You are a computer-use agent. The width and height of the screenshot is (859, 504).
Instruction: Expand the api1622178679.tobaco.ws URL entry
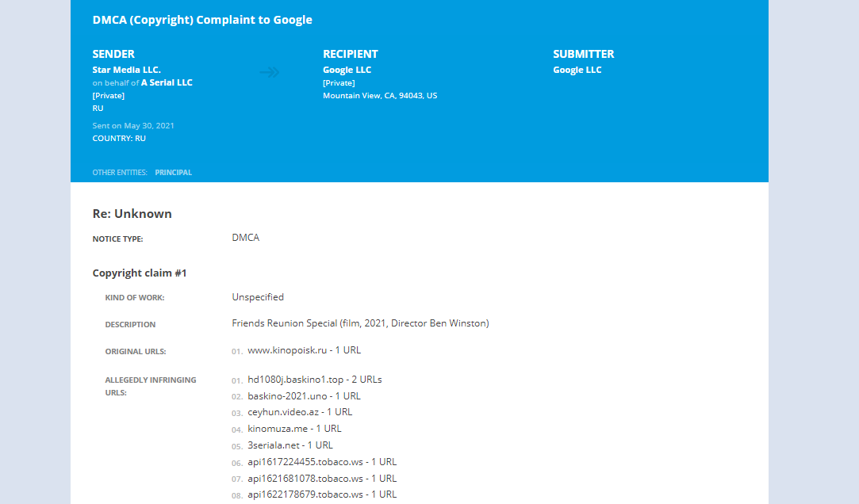(x=322, y=494)
